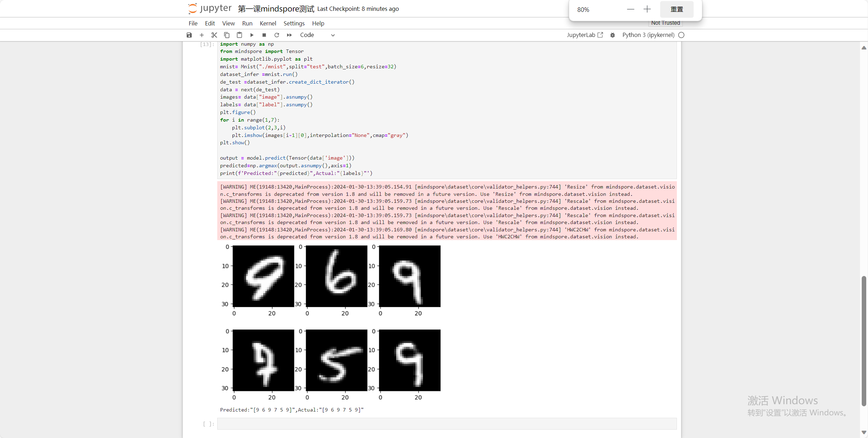Image resolution: width=868 pixels, height=438 pixels.
Task: Click the vertical scrollbar thumb
Action: 863,340
